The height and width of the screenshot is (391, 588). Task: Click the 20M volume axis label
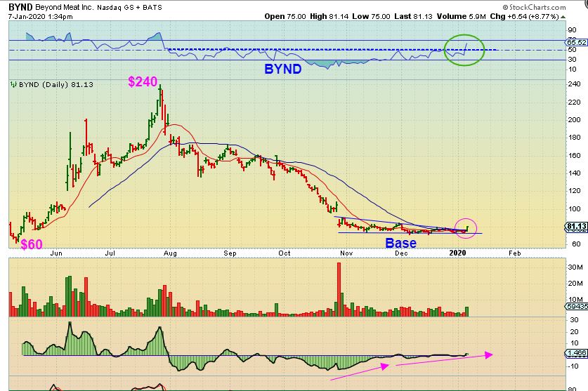point(575,284)
